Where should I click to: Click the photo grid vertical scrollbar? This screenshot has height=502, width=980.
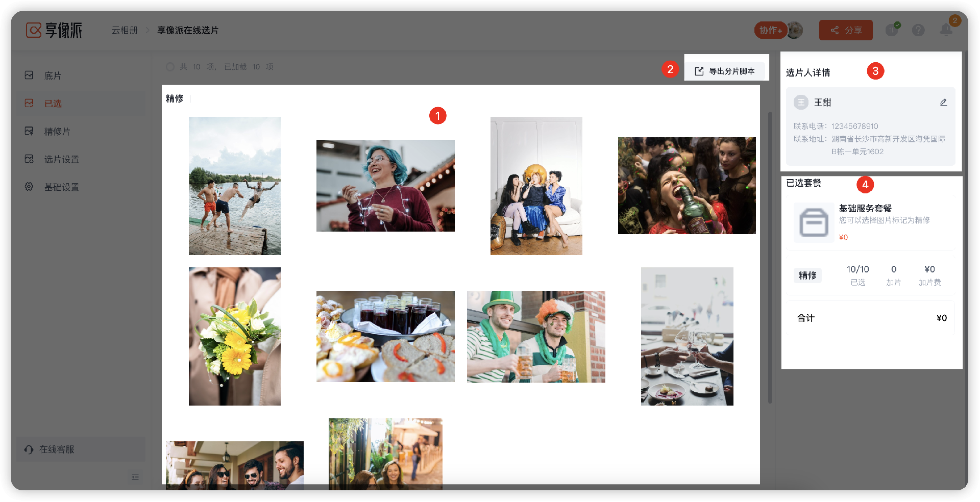770,255
